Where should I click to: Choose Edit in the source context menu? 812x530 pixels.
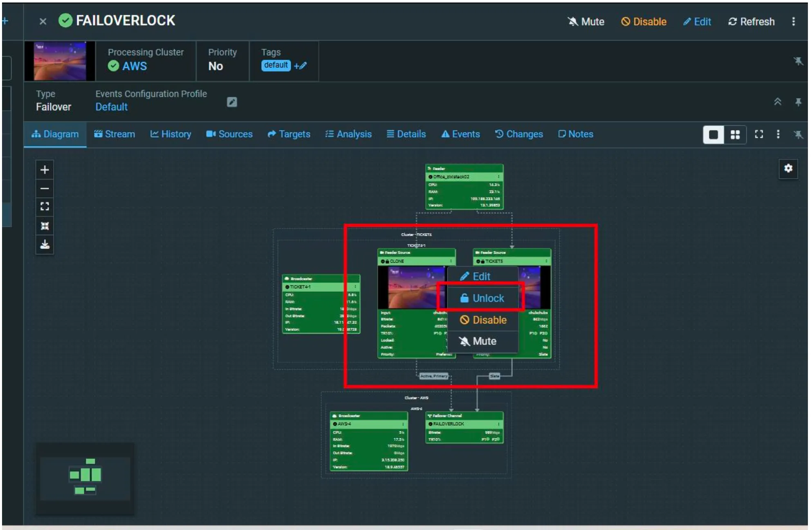point(483,276)
